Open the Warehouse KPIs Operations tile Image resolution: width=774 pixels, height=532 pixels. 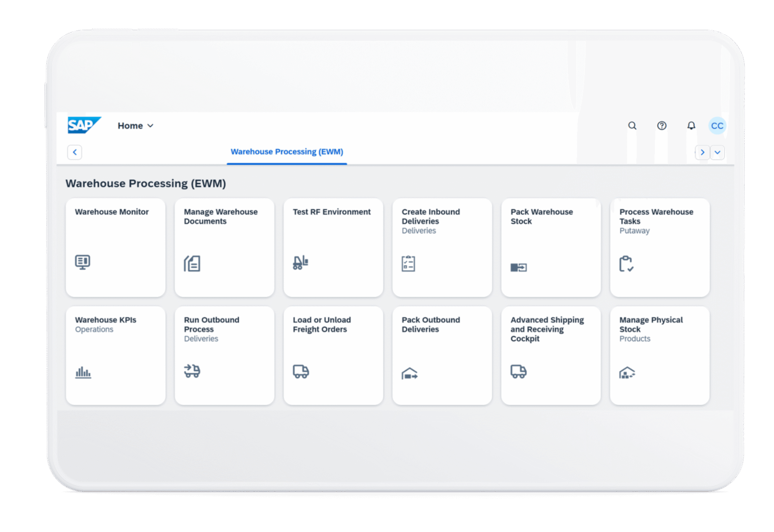point(115,356)
